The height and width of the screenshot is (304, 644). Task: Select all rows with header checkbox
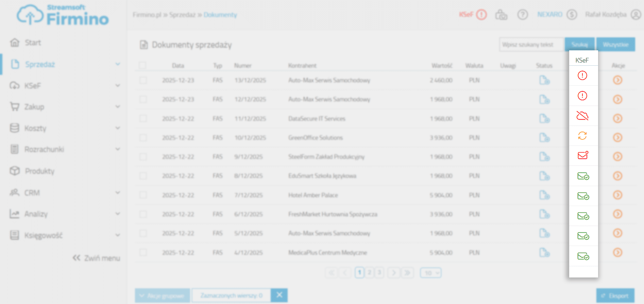point(142,65)
